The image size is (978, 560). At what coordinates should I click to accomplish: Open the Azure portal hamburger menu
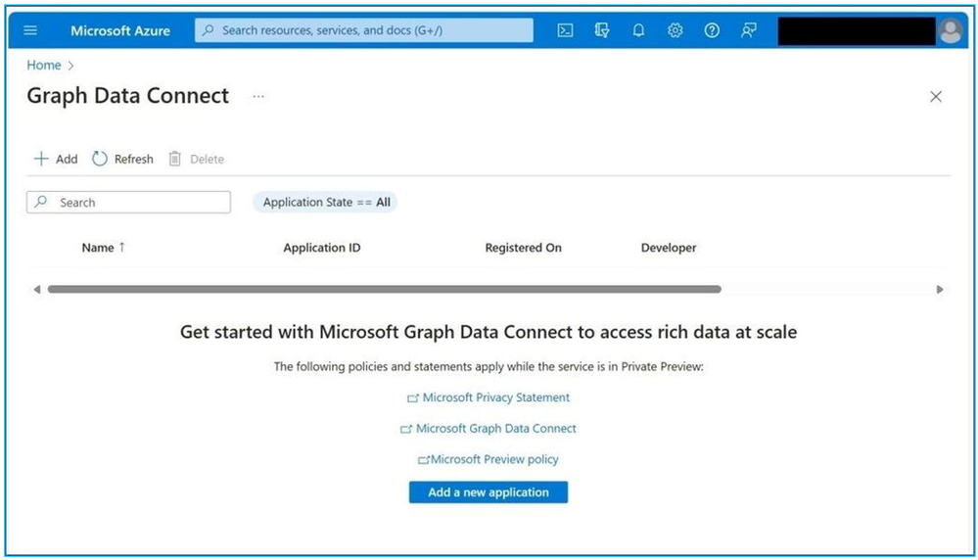pyautogui.click(x=30, y=30)
